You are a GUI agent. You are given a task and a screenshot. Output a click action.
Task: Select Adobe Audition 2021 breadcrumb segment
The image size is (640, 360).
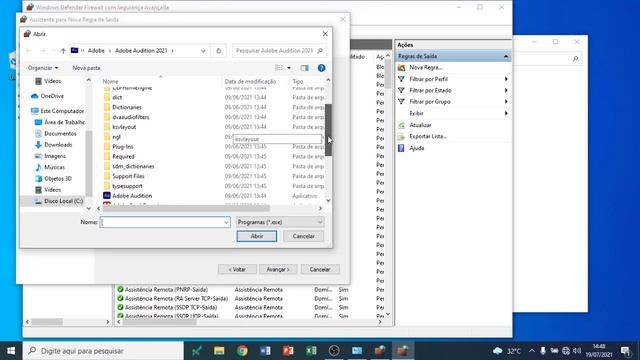(x=141, y=51)
